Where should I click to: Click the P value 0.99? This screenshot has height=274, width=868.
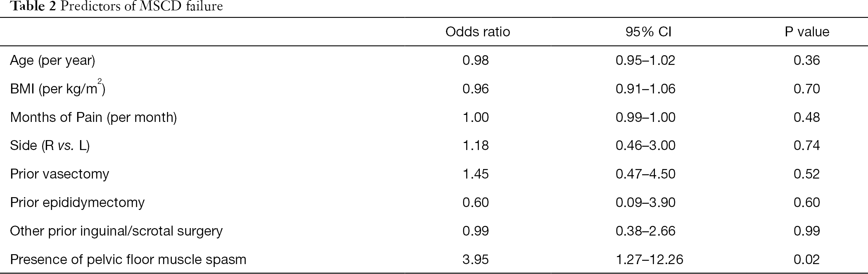pyautogui.click(x=807, y=231)
